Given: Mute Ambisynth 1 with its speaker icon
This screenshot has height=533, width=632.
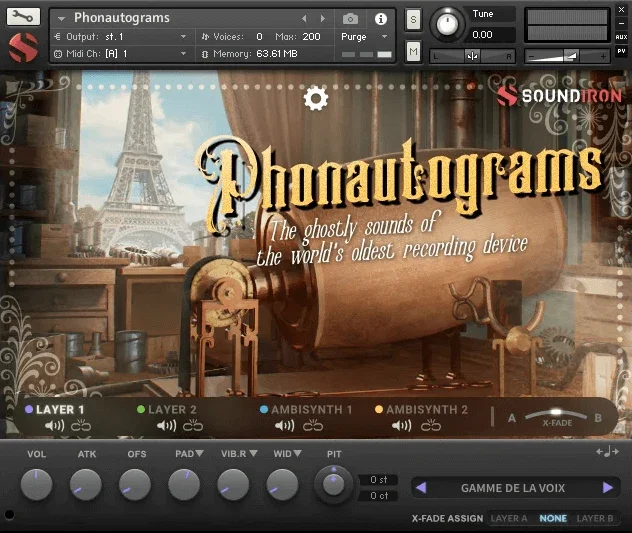Looking at the screenshot, I should click(x=285, y=425).
